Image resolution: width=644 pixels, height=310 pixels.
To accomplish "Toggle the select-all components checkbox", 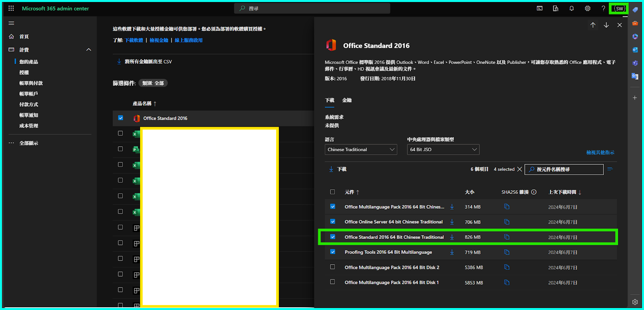I will coord(332,192).
